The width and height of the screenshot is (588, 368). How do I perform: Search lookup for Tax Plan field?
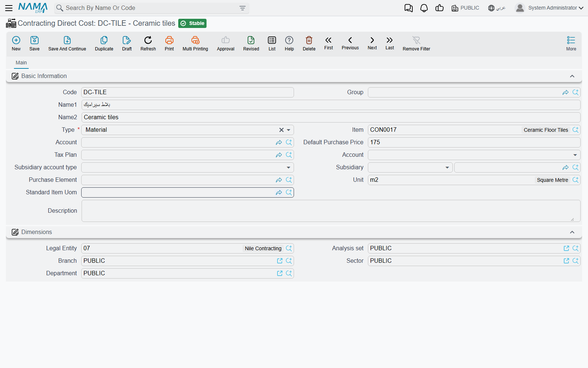click(289, 155)
